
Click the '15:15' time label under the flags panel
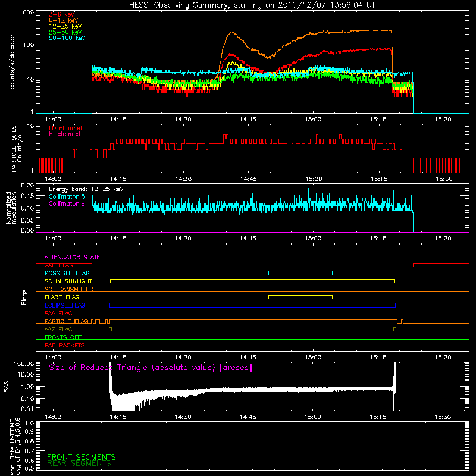pyautogui.click(x=378, y=358)
